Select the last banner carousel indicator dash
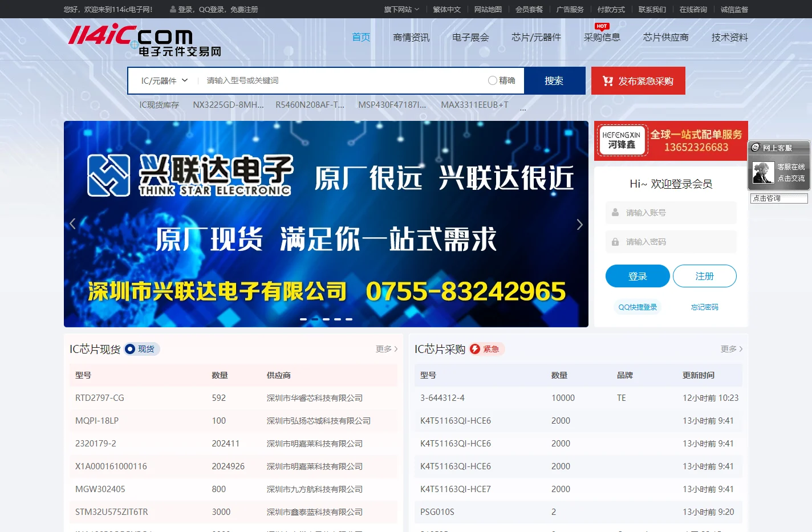This screenshot has width=812, height=532. tap(349, 319)
